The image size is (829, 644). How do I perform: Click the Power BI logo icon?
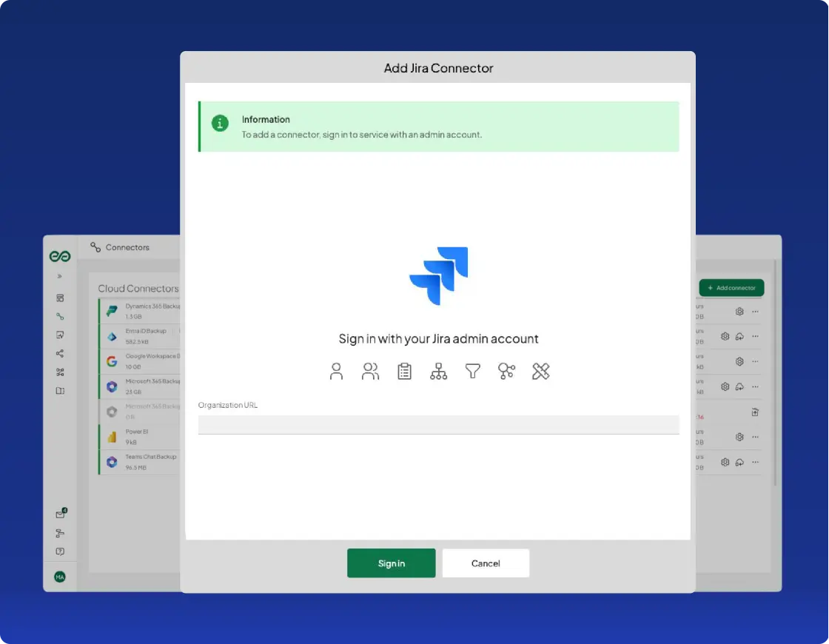tap(112, 437)
